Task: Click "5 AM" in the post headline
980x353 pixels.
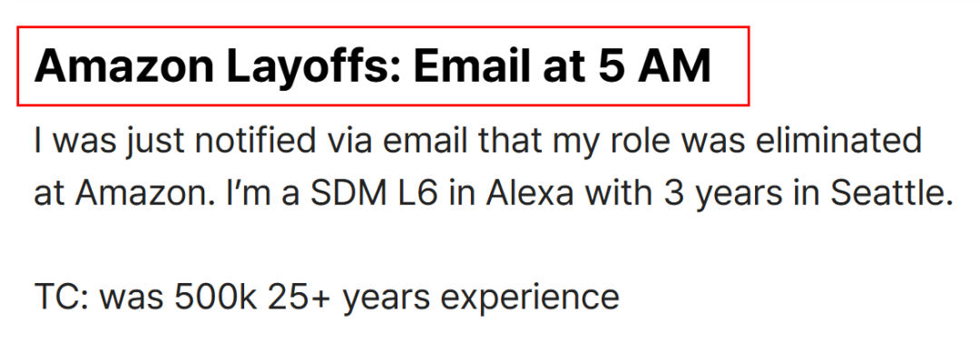Action: point(654,66)
